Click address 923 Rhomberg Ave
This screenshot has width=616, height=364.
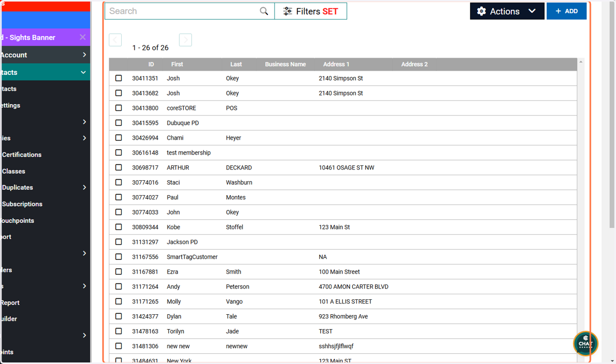tap(343, 316)
